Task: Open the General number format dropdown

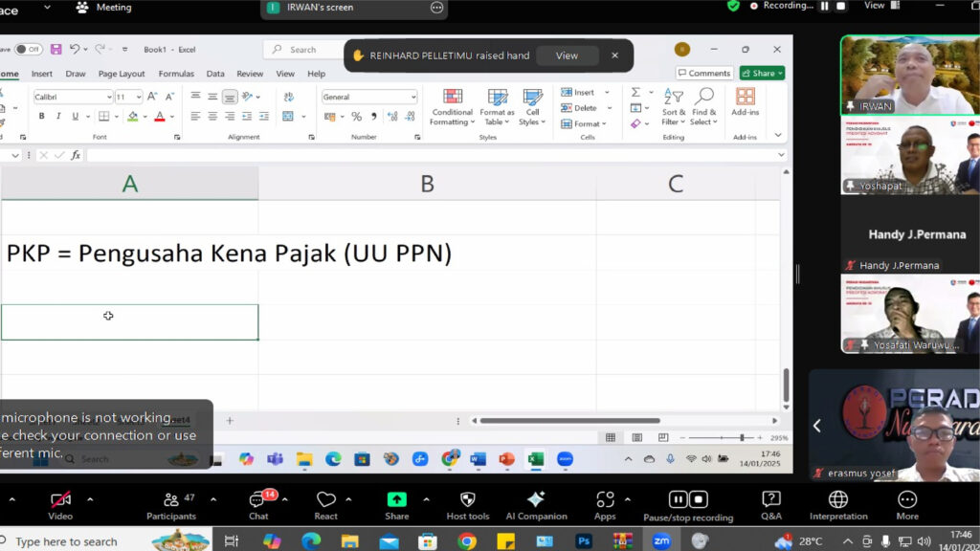Action: tap(413, 97)
